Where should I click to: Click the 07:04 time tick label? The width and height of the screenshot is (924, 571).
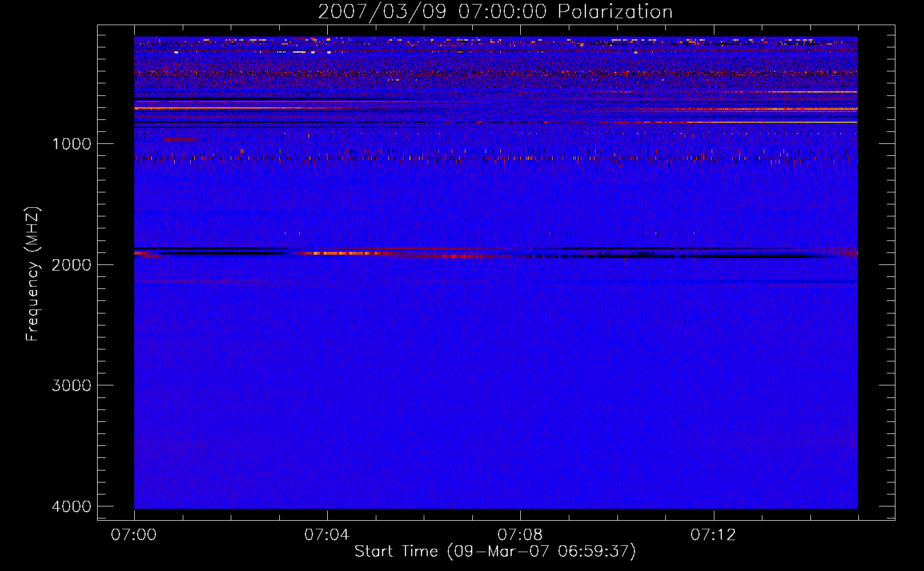coord(327,535)
